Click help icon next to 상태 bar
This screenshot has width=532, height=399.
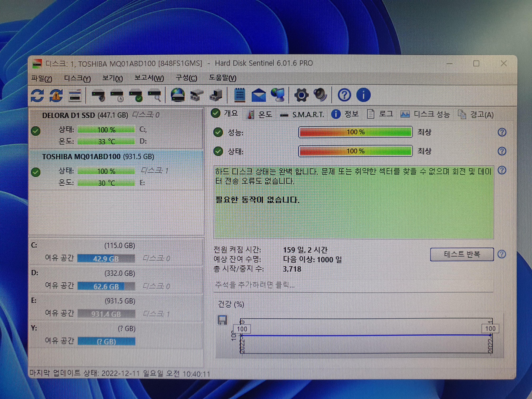click(x=502, y=151)
